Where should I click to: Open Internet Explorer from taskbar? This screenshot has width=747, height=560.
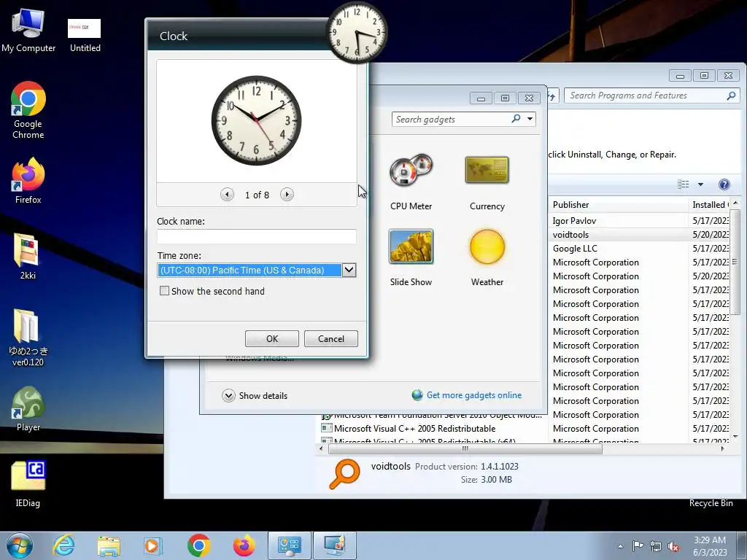click(63, 545)
